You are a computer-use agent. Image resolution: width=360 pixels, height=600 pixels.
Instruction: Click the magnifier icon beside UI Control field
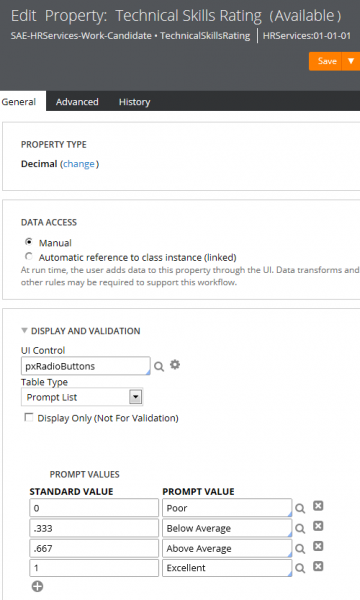click(x=159, y=367)
